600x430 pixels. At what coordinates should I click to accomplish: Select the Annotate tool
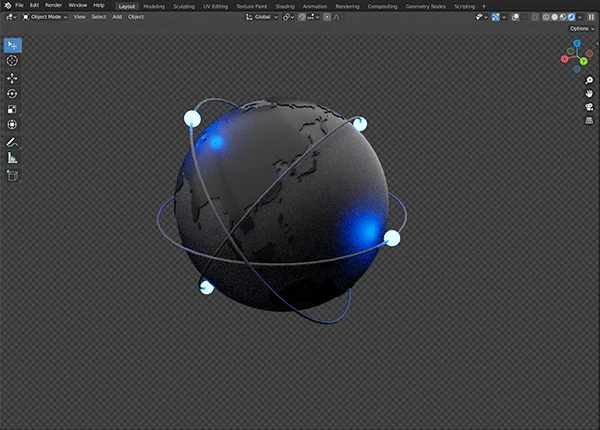(x=12, y=142)
